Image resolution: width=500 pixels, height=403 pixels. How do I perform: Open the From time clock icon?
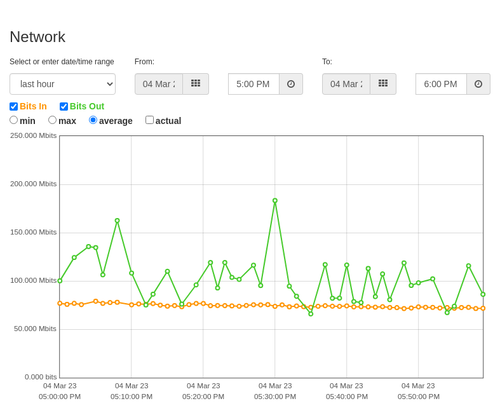pyautogui.click(x=291, y=84)
